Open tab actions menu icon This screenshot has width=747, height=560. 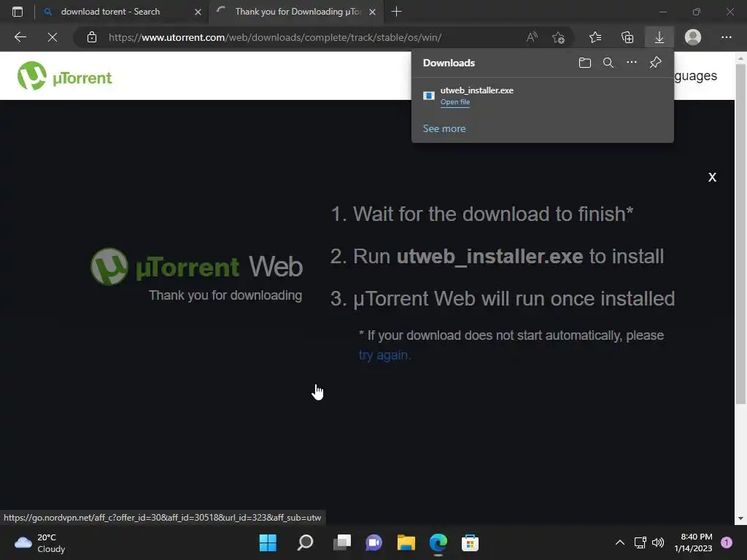18,12
